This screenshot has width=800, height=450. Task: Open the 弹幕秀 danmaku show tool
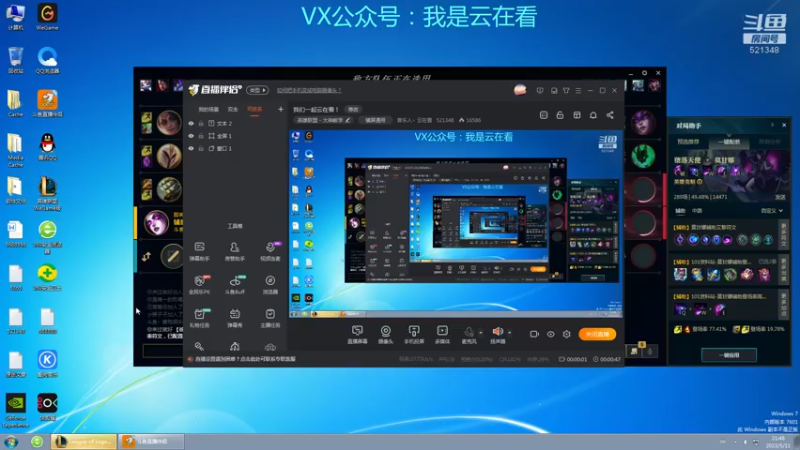(x=235, y=317)
